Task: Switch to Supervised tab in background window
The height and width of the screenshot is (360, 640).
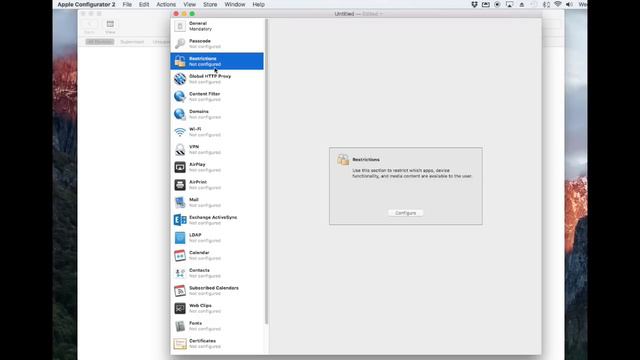Action: 132,42
